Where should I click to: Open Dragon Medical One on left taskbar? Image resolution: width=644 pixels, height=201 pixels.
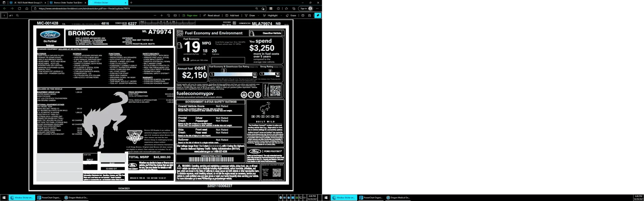pyautogui.click(x=76, y=198)
